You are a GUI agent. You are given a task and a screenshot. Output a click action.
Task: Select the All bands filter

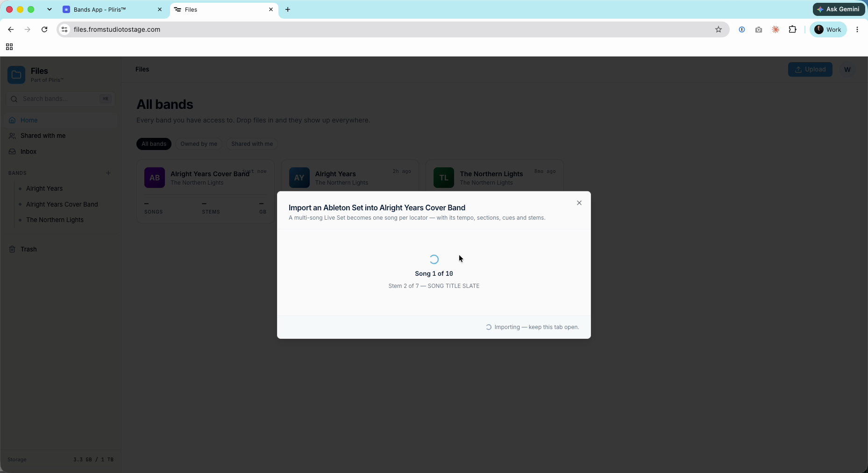click(154, 144)
